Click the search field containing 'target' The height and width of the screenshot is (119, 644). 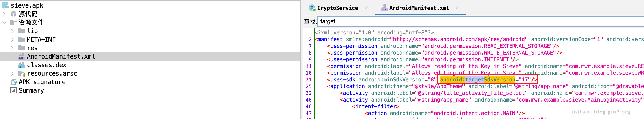pyautogui.click(x=475, y=21)
